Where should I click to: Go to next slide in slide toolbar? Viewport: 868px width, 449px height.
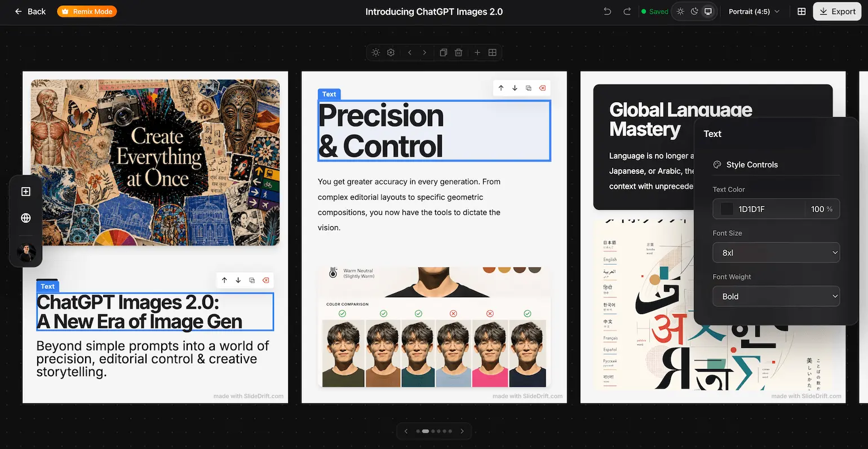click(x=425, y=52)
